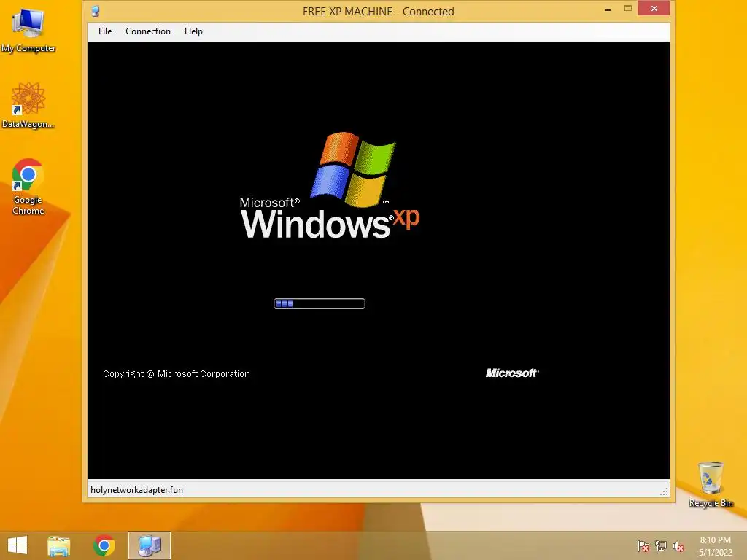This screenshot has width=747, height=560.
Task: Click the taskbar clock showing 8:10 PM
Action: 715,546
